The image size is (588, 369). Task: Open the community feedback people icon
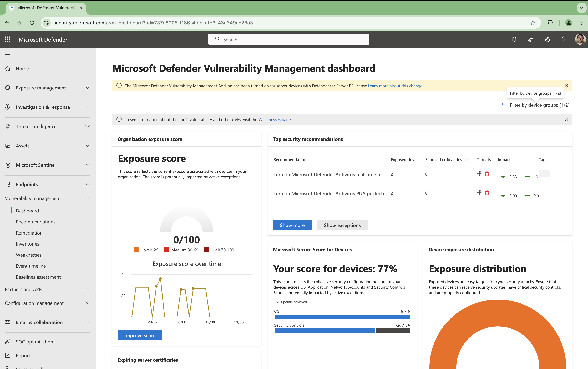pyautogui.click(x=531, y=39)
